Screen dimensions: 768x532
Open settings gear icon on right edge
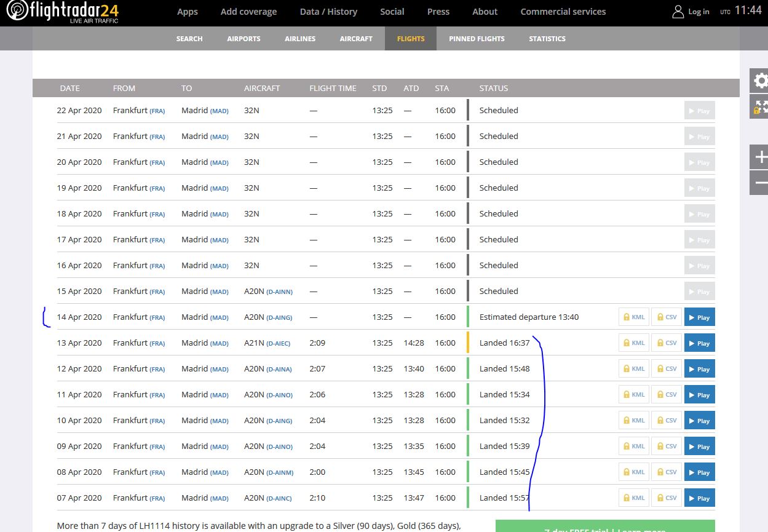[x=759, y=81]
